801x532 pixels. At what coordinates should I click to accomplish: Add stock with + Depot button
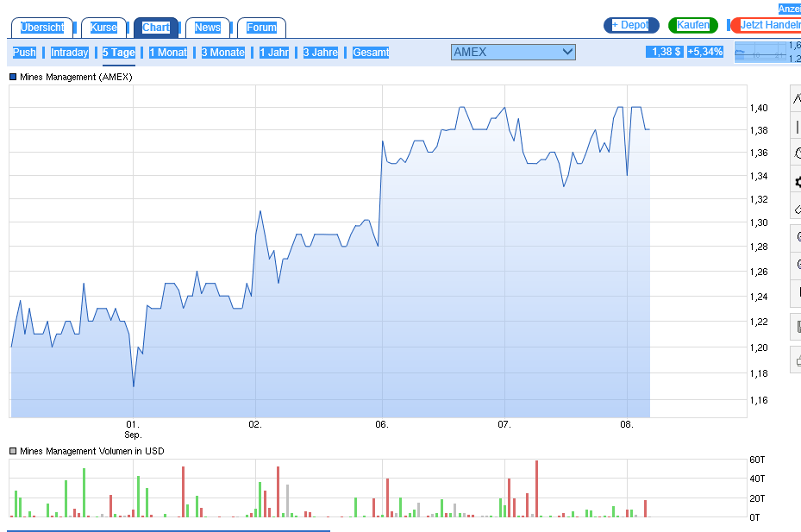[x=631, y=25]
